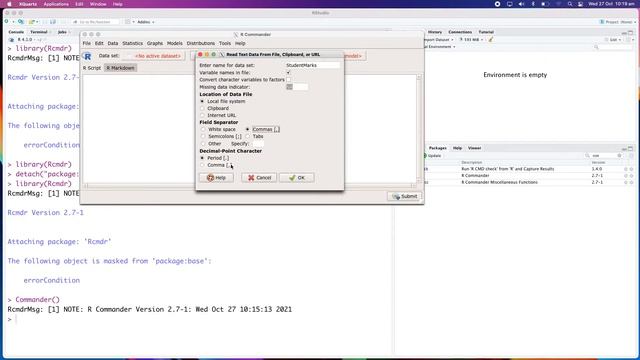Open the Edit menu in R Commander
640x360 pixels.
(99, 43)
